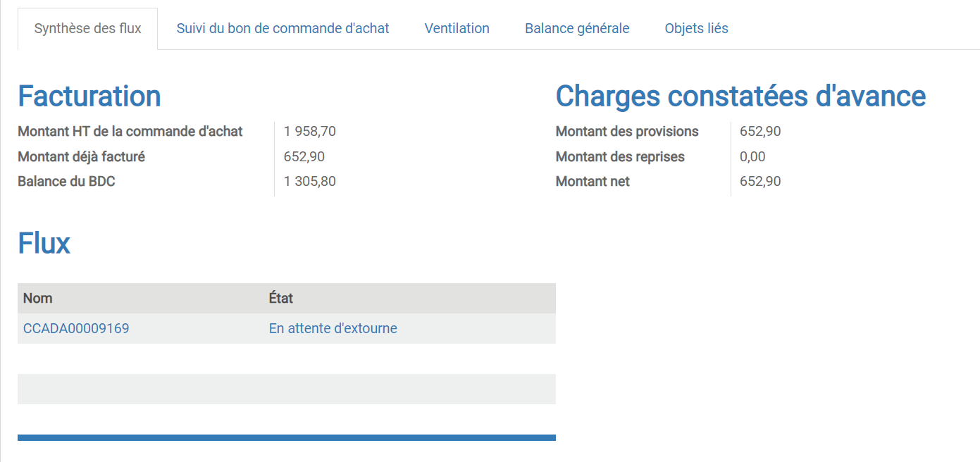Click the En attente d'extourne state link
This screenshot has height=462, width=980.
coord(333,328)
